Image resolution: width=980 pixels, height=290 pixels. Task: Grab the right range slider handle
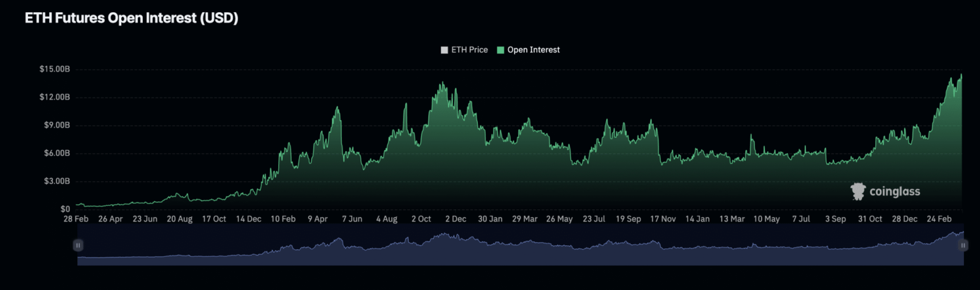click(963, 245)
